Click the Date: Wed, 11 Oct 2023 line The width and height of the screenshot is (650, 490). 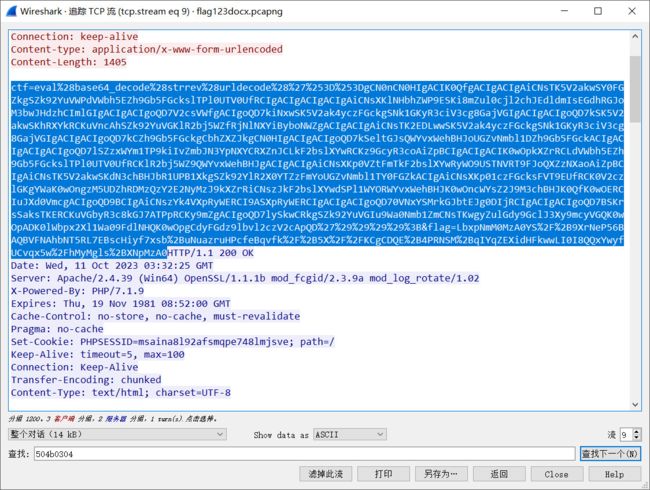click(112, 266)
